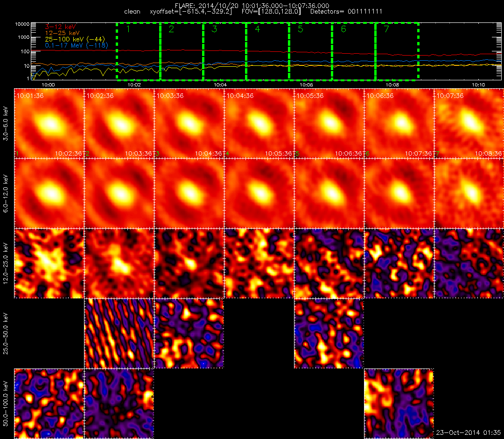This screenshot has width=504, height=439.
Task: Click the Detectors= 001111111 text
Action: [346, 12]
